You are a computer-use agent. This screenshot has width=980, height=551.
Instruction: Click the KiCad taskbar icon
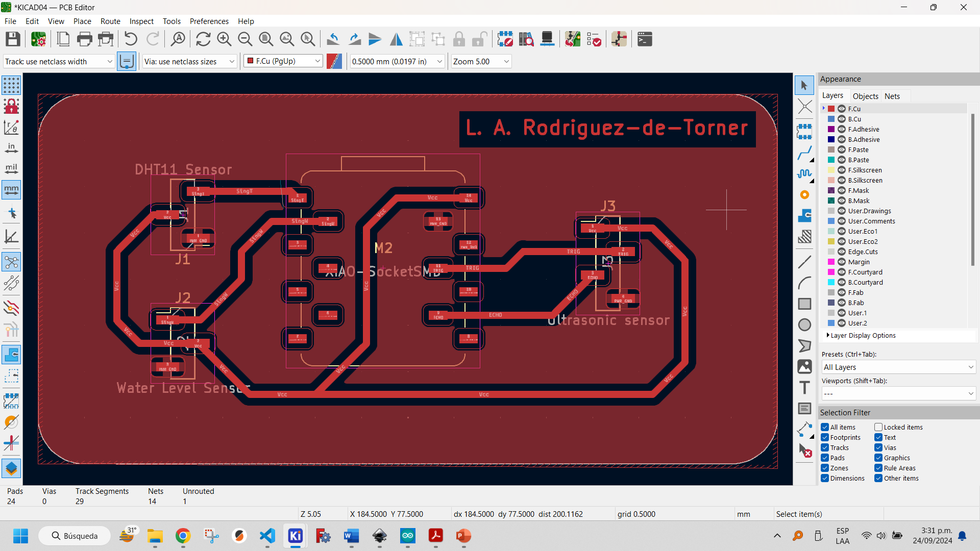point(296,536)
